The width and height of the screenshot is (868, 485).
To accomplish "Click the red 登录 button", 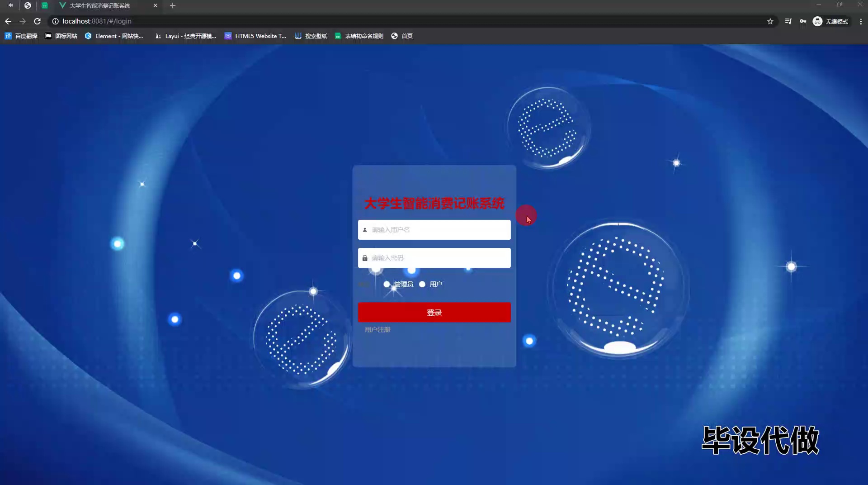I will 434,313.
